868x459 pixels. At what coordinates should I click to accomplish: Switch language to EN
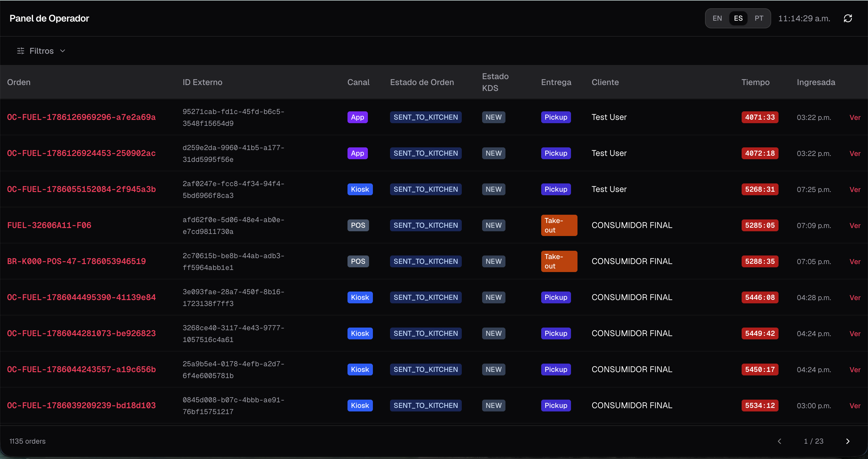717,18
